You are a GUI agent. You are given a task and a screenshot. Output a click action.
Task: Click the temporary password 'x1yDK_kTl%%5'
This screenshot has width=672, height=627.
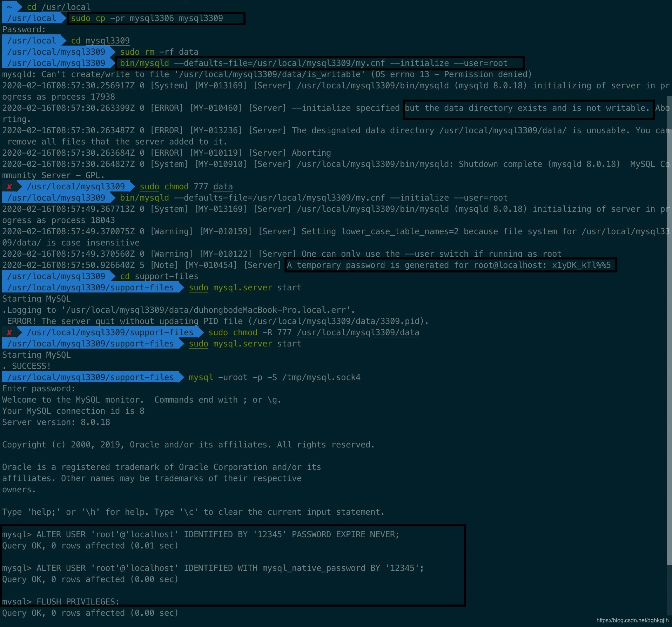[581, 265]
